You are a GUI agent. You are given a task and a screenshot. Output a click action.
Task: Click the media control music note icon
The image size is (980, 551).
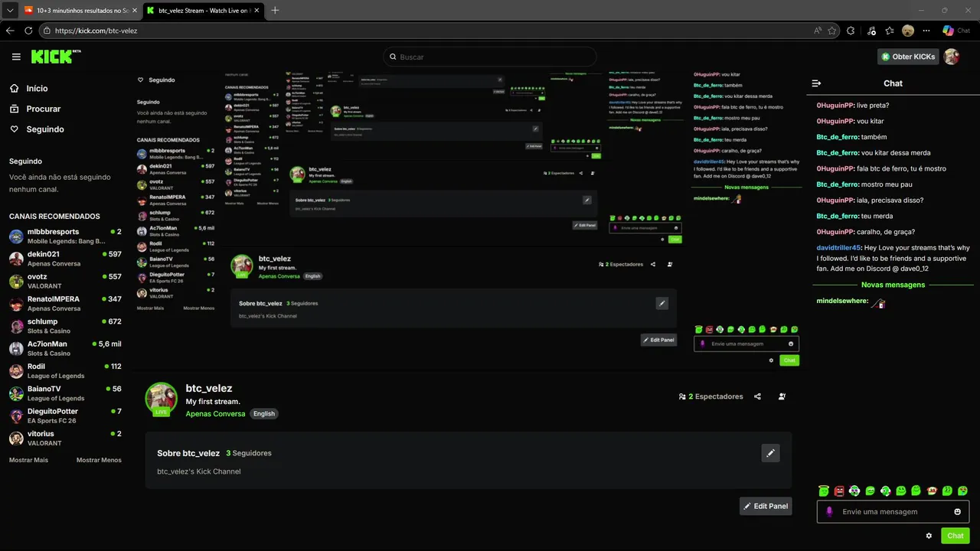click(871, 31)
